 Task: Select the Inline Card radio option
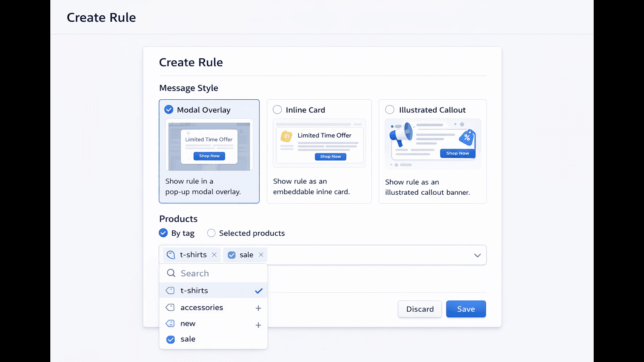[277, 109]
